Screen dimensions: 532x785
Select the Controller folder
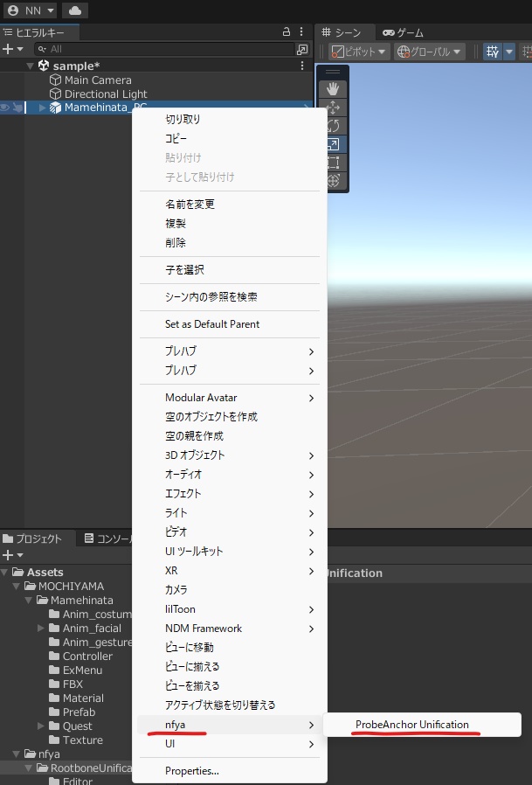click(x=81, y=656)
